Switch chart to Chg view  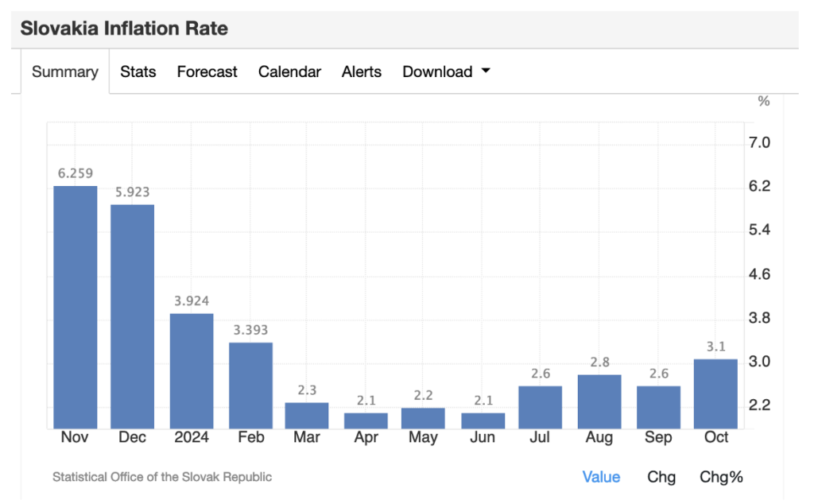[x=661, y=477]
